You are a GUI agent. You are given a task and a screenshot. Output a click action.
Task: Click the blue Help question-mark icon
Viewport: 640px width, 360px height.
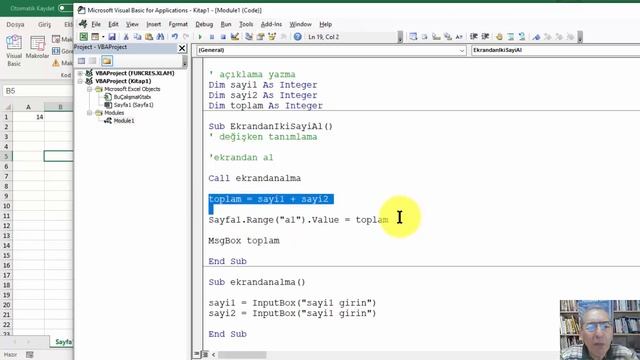(x=298, y=37)
